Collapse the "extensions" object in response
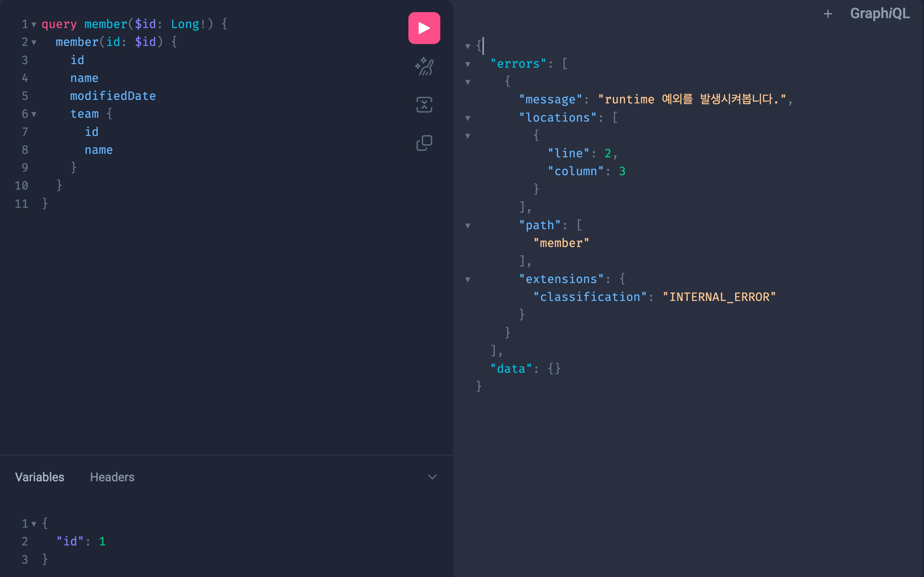Screen dimensions: 924x577 tap(468, 280)
